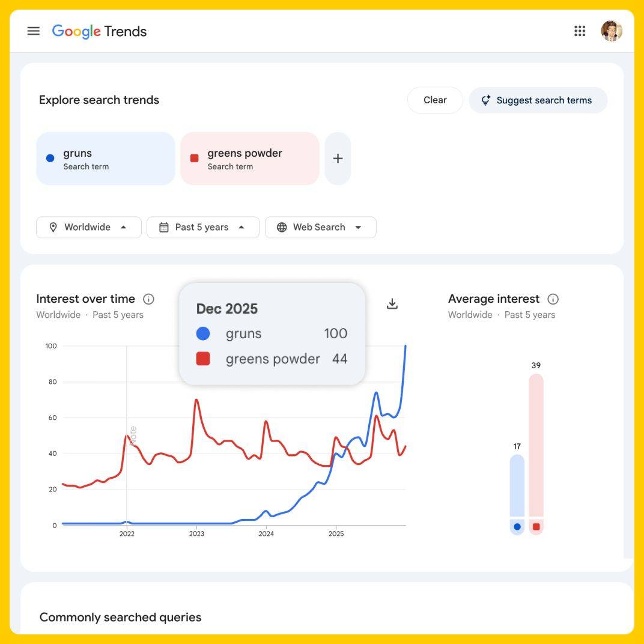The width and height of the screenshot is (644, 644).
Task: Click the globe icon on Web Search filter
Action: point(282,227)
